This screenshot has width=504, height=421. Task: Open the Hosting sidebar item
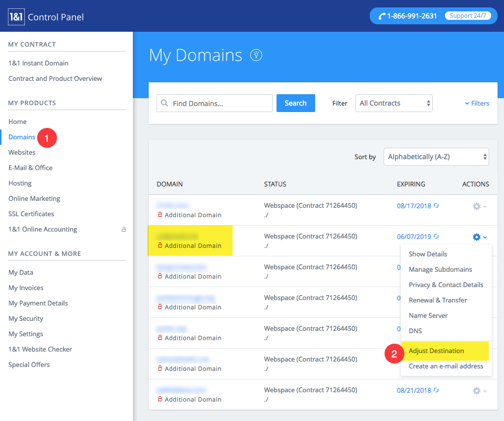20,183
